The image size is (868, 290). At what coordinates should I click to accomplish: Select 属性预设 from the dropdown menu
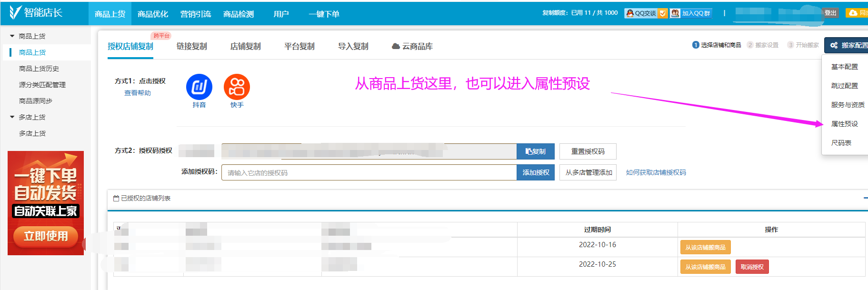click(844, 124)
